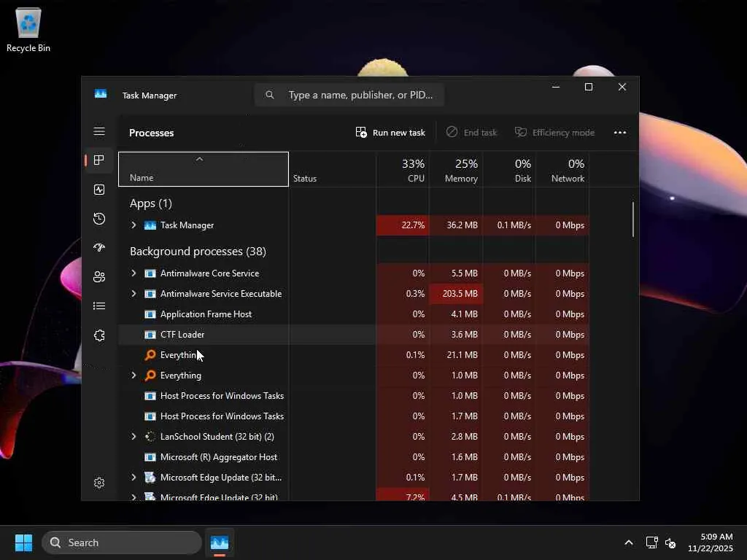
Task: Open Task Manager settings gear
Action: 99,483
